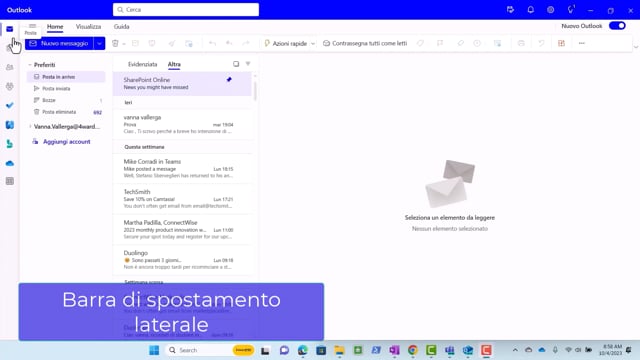Open the People icon in the side bar
The height and width of the screenshot is (360, 640).
tap(9, 67)
